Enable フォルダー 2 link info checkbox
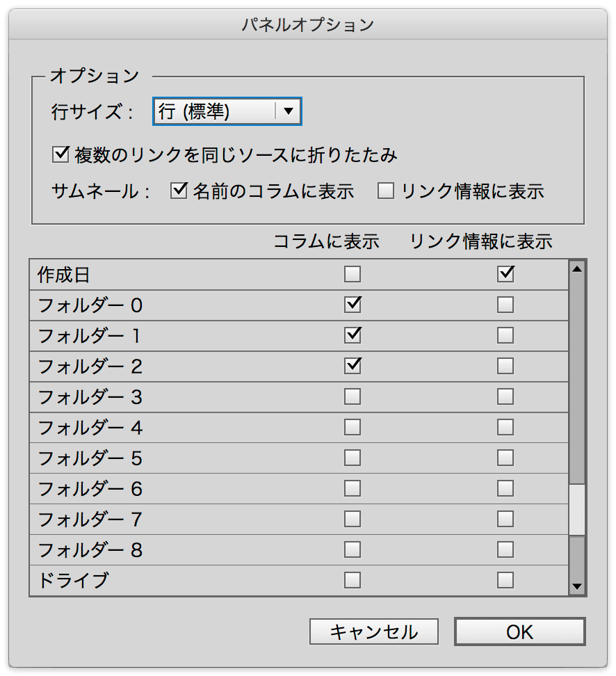Screen dimensions: 616x676 click(x=505, y=366)
